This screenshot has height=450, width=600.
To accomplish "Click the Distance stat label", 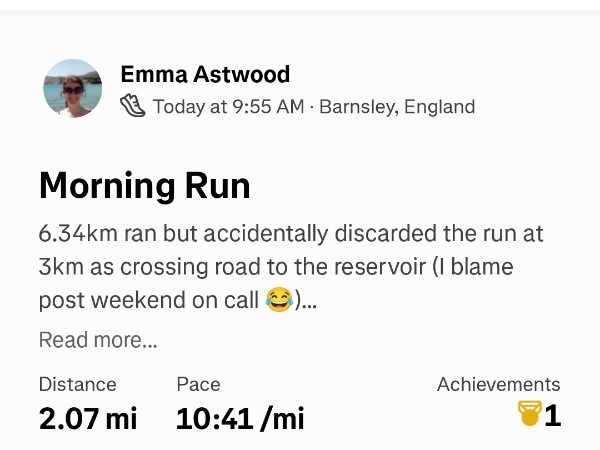I will [x=77, y=384].
